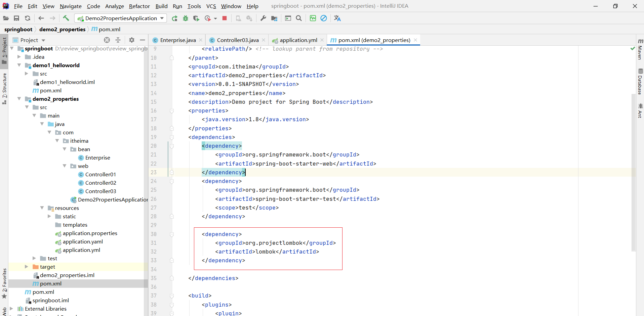The width and height of the screenshot is (644, 316).
Task: Open the Ant tool window
Action: click(640, 110)
